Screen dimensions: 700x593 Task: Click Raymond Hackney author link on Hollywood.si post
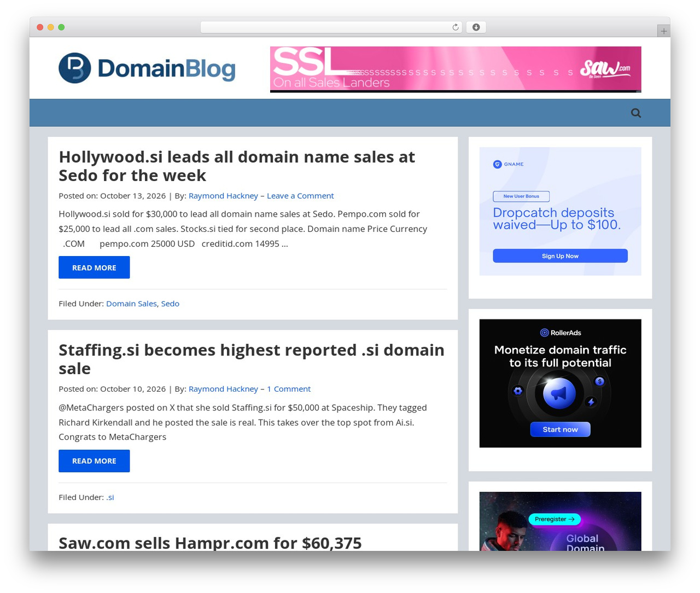point(223,196)
